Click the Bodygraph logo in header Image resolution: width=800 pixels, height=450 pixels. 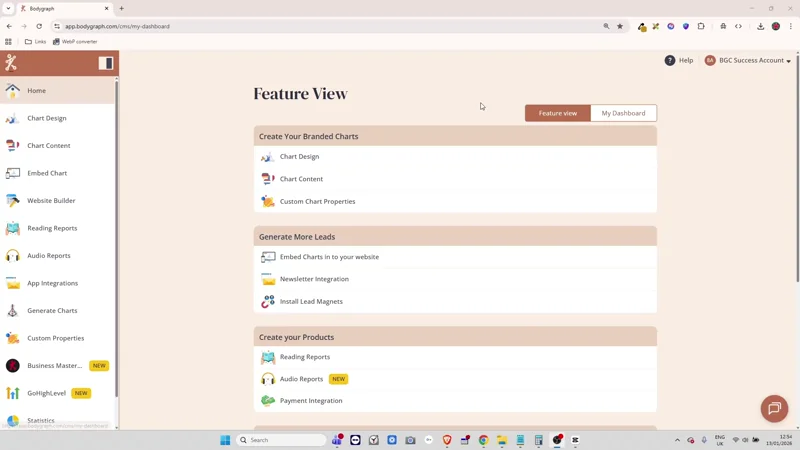11,63
